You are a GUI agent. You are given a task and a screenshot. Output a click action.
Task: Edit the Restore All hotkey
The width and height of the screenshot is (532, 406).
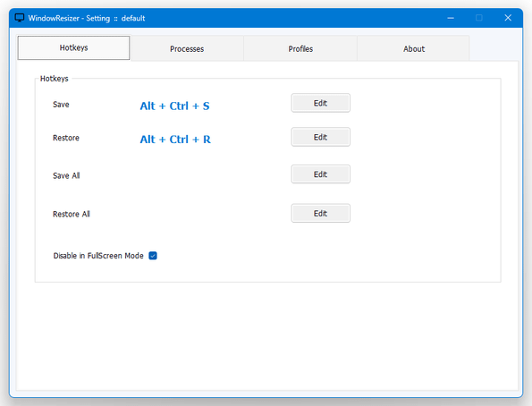321,213
